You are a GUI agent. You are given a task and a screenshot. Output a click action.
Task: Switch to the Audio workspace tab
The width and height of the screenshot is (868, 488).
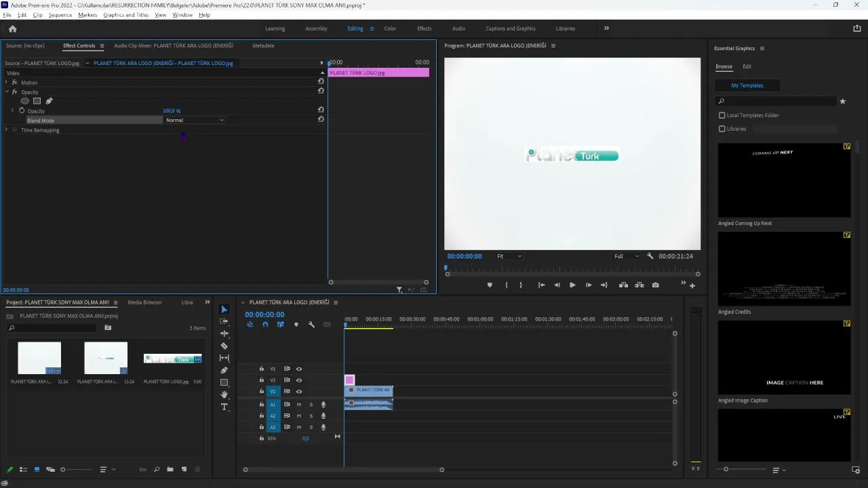click(458, 28)
